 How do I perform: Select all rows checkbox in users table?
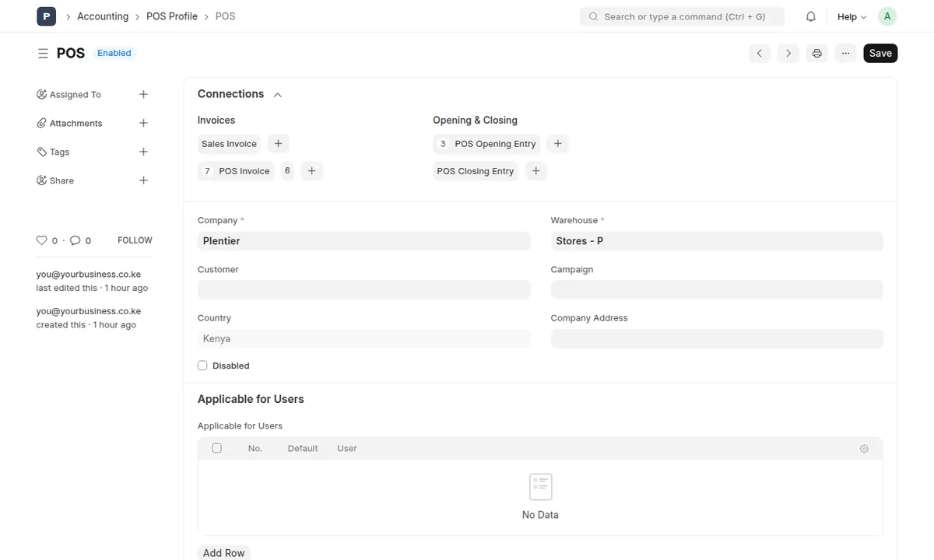click(x=216, y=448)
